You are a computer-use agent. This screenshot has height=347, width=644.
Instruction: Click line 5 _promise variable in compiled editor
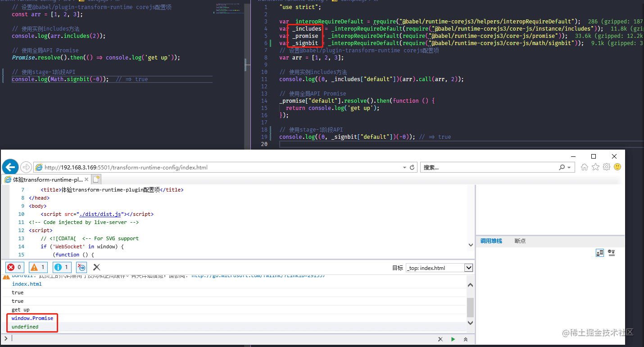tap(305, 36)
